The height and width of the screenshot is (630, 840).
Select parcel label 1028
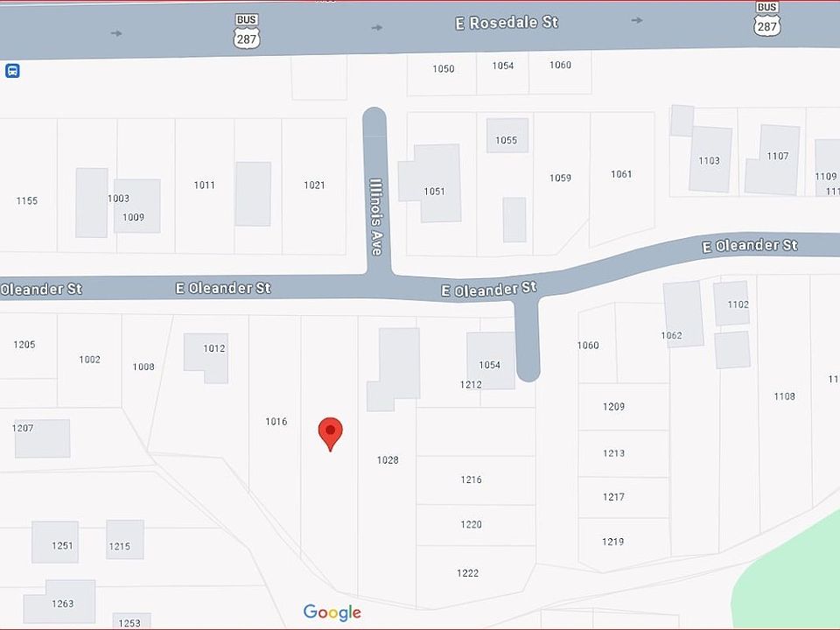point(388,460)
